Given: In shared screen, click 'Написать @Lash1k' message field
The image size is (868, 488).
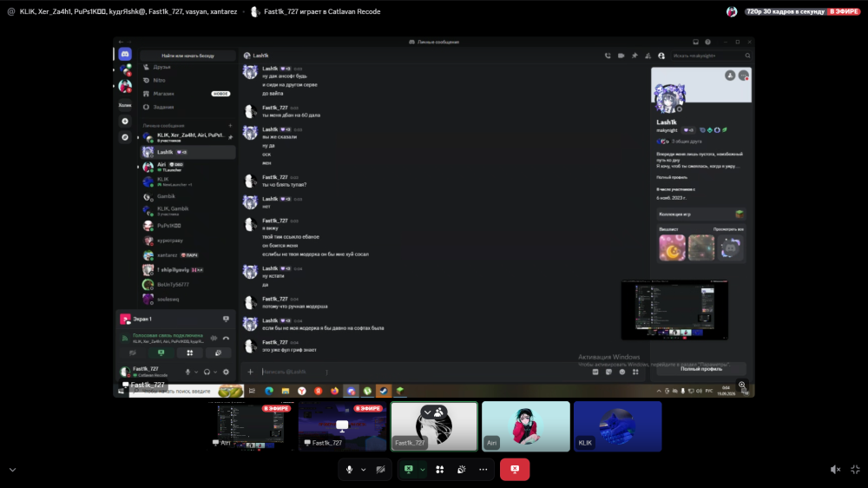Looking at the screenshot, I should pos(421,372).
